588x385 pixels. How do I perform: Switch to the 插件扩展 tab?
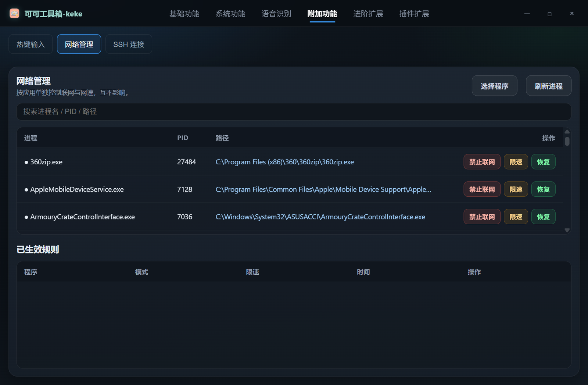(x=414, y=14)
